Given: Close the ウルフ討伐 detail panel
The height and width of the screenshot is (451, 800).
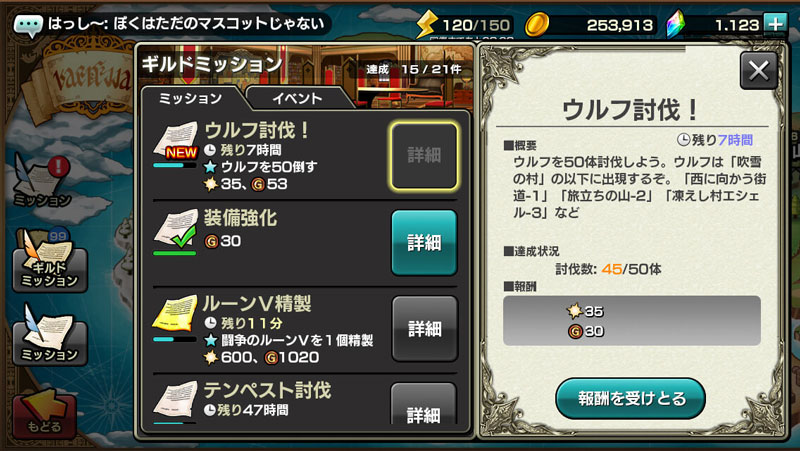Looking at the screenshot, I should (x=759, y=70).
